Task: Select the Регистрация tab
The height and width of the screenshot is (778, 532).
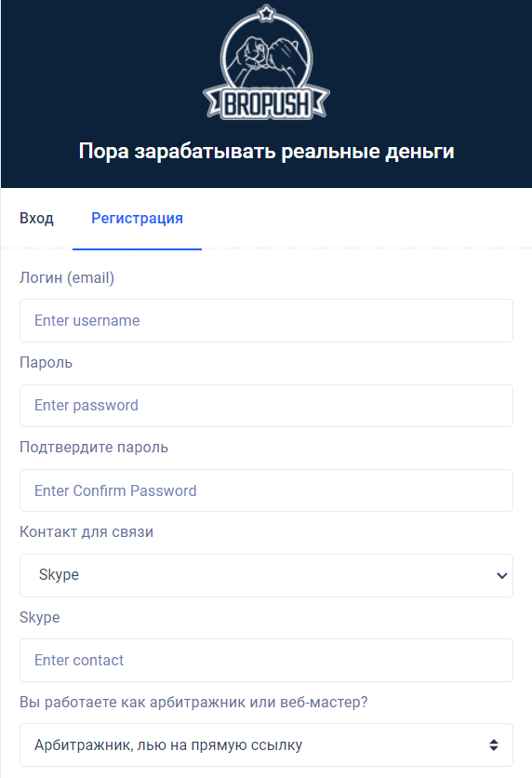Action: tap(138, 219)
